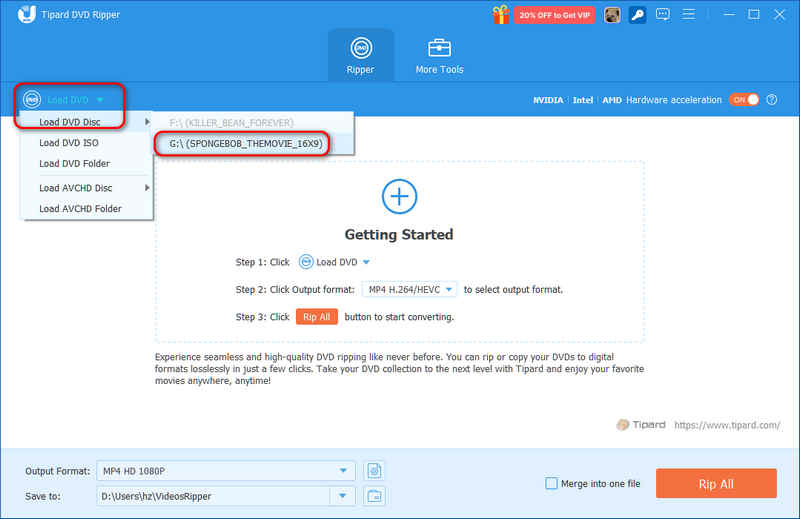Image resolution: width=800 pixels, height=519 pixels.
Task: Check Merge into one file
Action: click(552, 483)
